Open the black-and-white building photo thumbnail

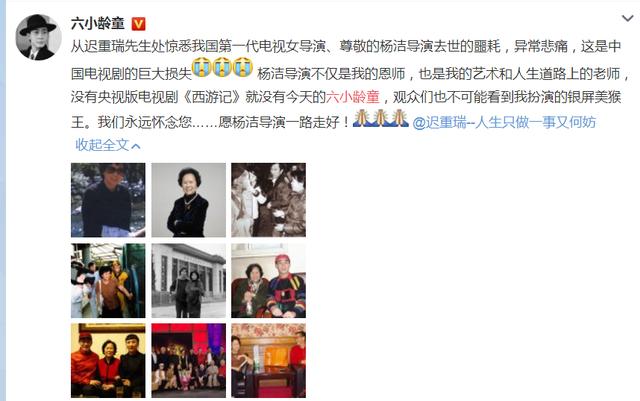[189, 281]
